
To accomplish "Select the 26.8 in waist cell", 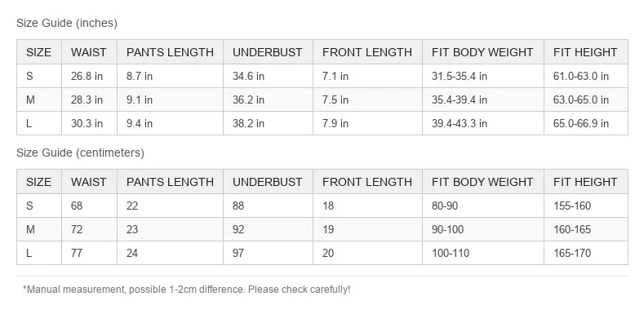I will [89, 76].
